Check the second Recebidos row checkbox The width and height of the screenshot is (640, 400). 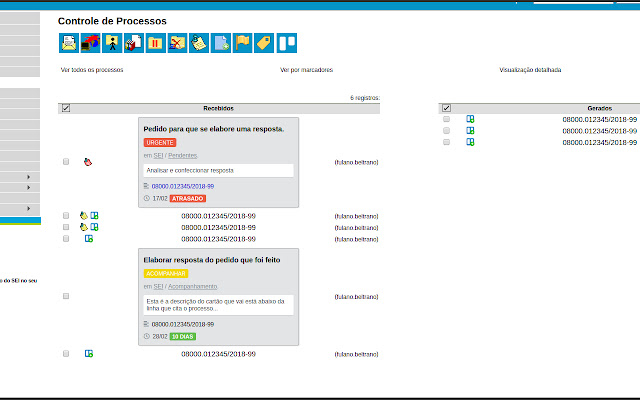coord(66,216)
